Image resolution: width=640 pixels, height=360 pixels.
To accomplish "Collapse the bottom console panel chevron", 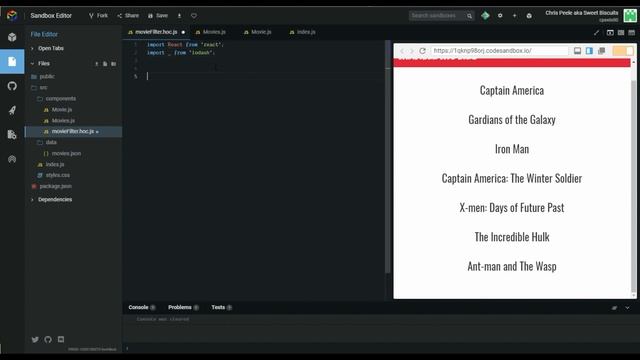I will click(x=627, y=308).
